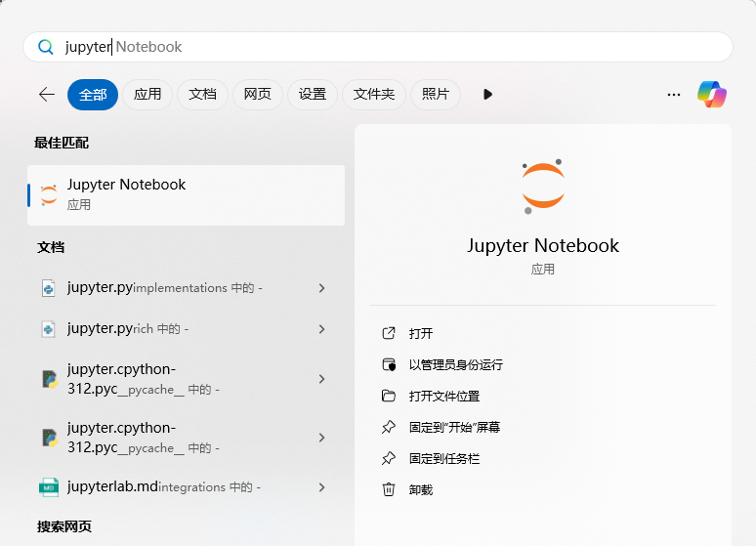This screenshot has width=756, height=546.
Task: Click the search box containing jupyter
Action: point(378,47)
